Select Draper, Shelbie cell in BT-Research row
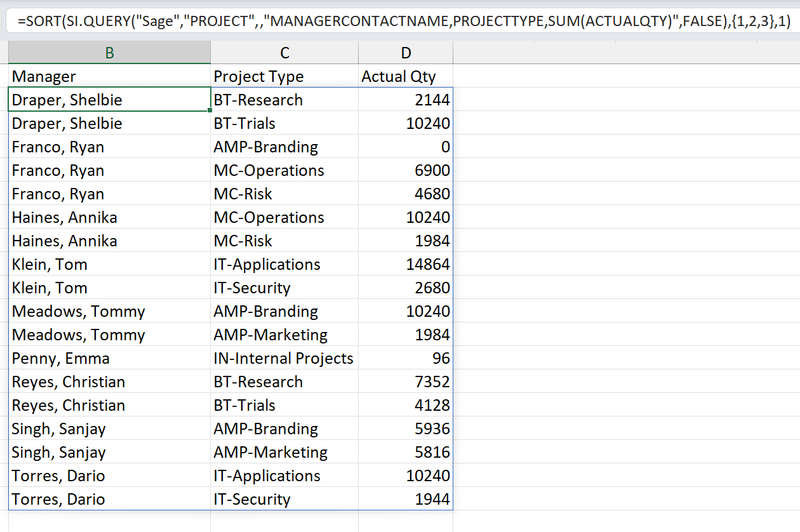 click(110, 100)
